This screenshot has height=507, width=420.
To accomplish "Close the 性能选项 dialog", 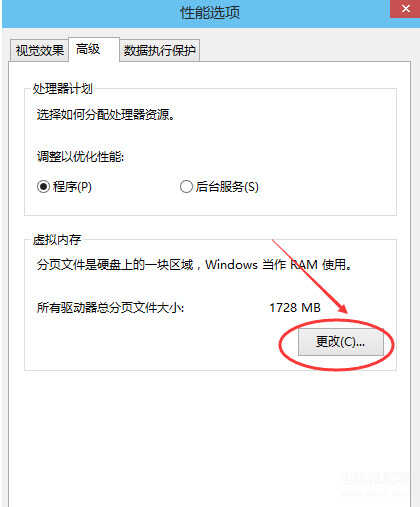I will pyautogui.click(x=405, y=9).
